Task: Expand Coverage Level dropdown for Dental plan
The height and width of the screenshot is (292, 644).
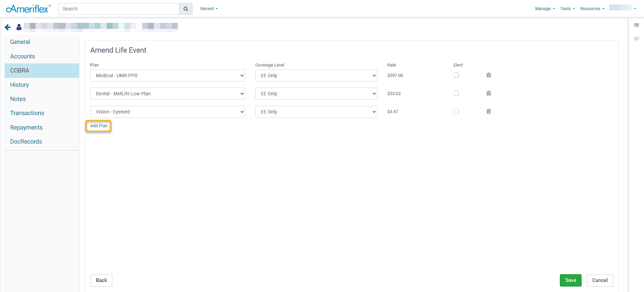Action: tap(316, 94)
